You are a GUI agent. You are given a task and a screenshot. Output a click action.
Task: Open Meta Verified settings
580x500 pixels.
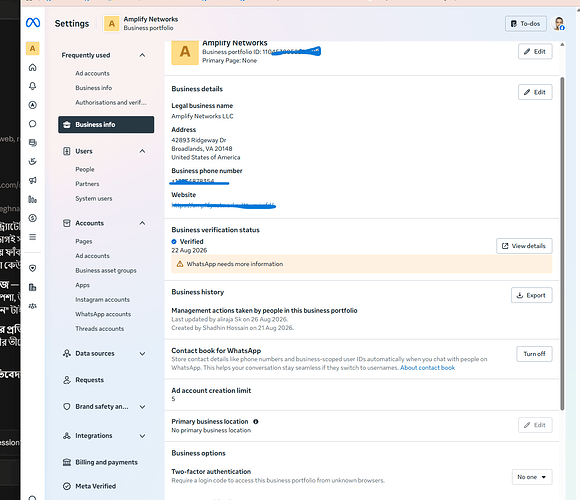[x=89, y=486]
